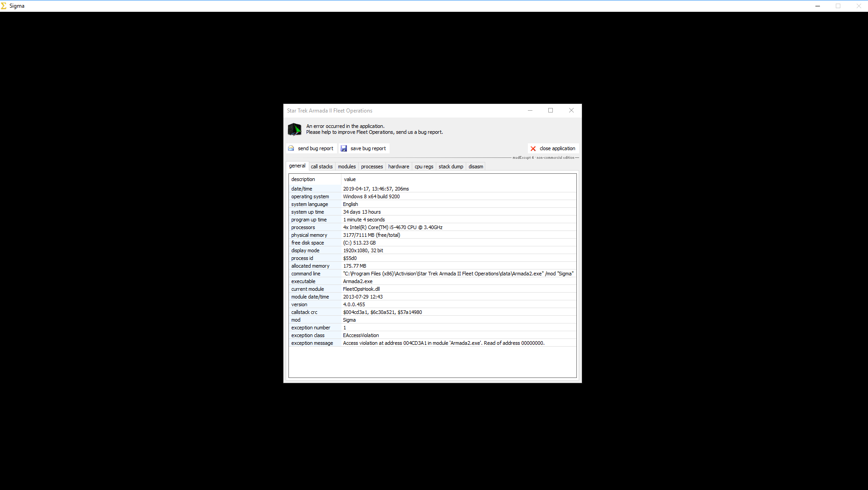
Task: Click the 'callstack crc' description cell
Action: (x=304, y=312)
